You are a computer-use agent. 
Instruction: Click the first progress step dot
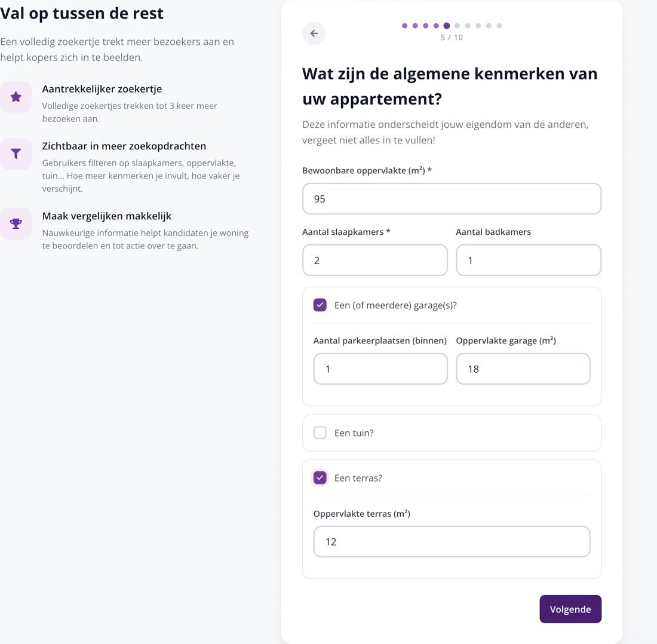[404, 26]
